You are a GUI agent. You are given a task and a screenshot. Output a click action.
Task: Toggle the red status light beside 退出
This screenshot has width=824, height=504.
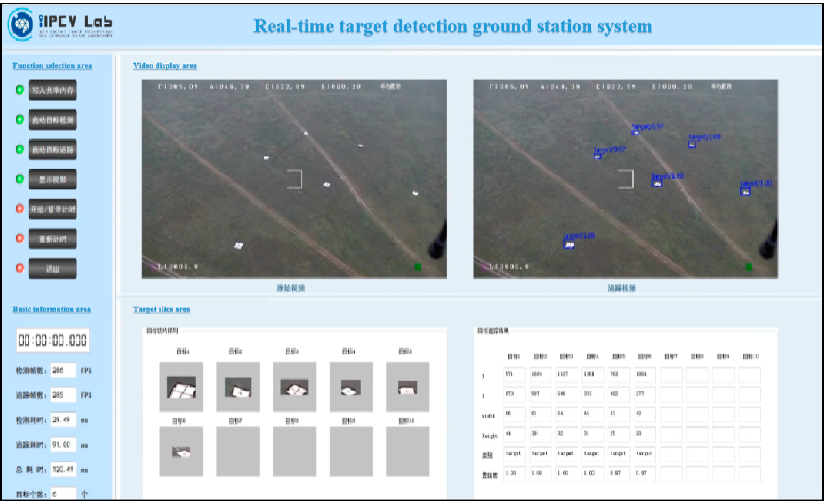tap(20, 268)
